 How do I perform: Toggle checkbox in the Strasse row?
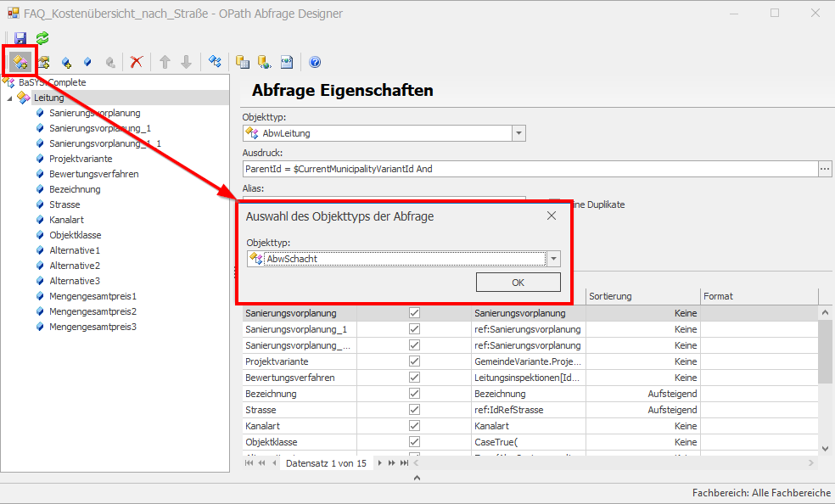tap(414, 410)
